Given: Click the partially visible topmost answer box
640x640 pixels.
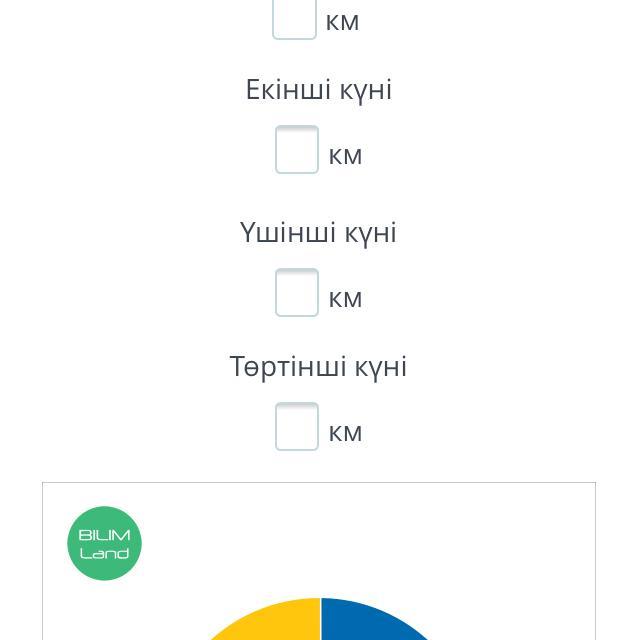Looking at the screenshot, I should [294, 19].
